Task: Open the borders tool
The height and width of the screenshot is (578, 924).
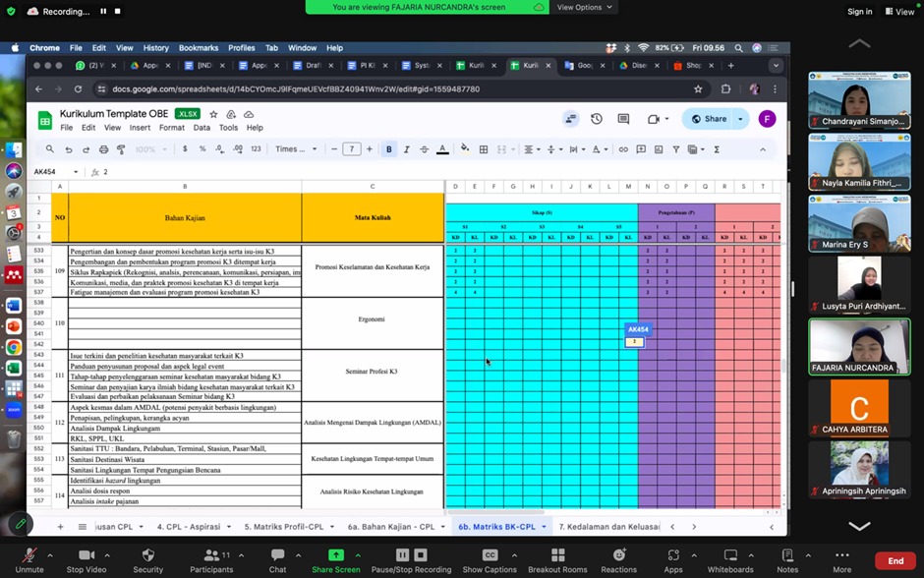Action: pyautogui.click(x=484, y=149)
